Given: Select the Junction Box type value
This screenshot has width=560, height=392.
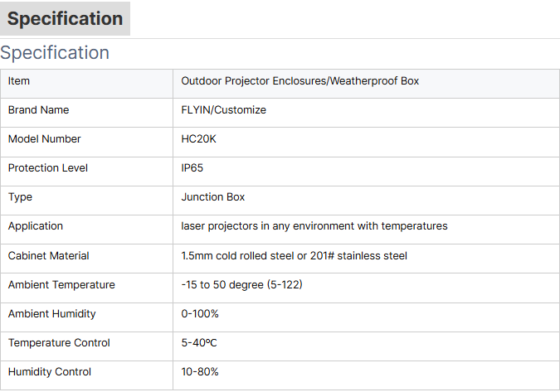Looking at the screenshot, I should pos(213,197).
